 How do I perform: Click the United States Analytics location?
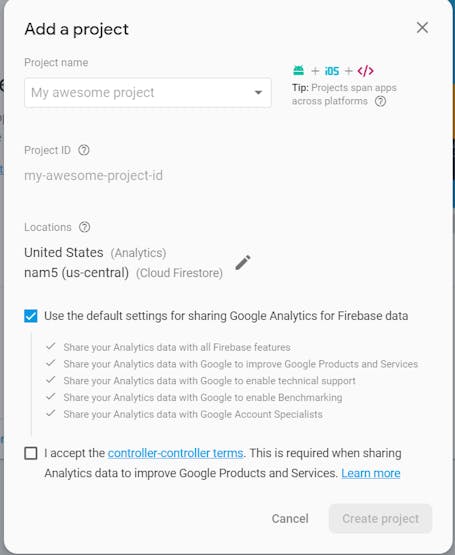(95, 253)
